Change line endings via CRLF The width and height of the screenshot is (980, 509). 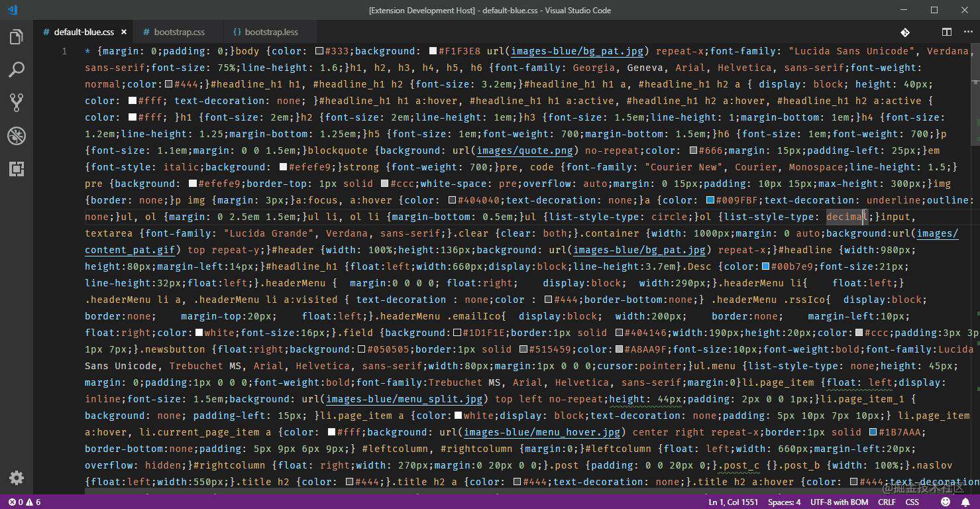(887, 502)
